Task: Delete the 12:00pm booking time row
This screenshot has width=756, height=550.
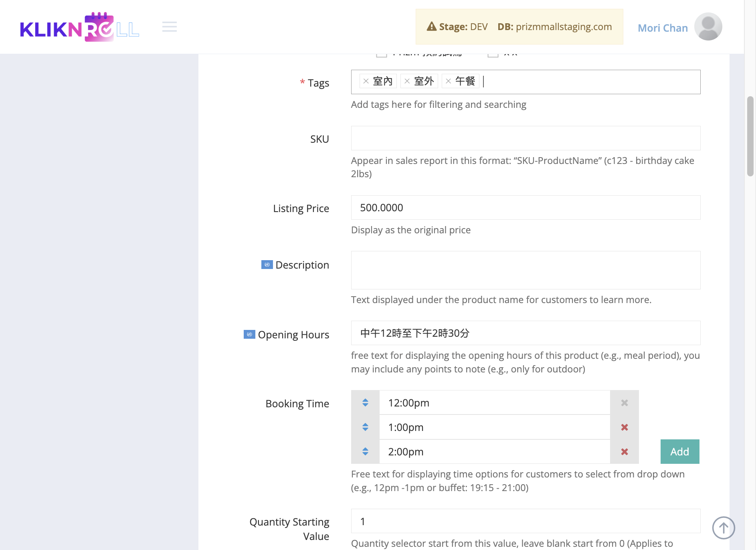Action: coord(625,402)
